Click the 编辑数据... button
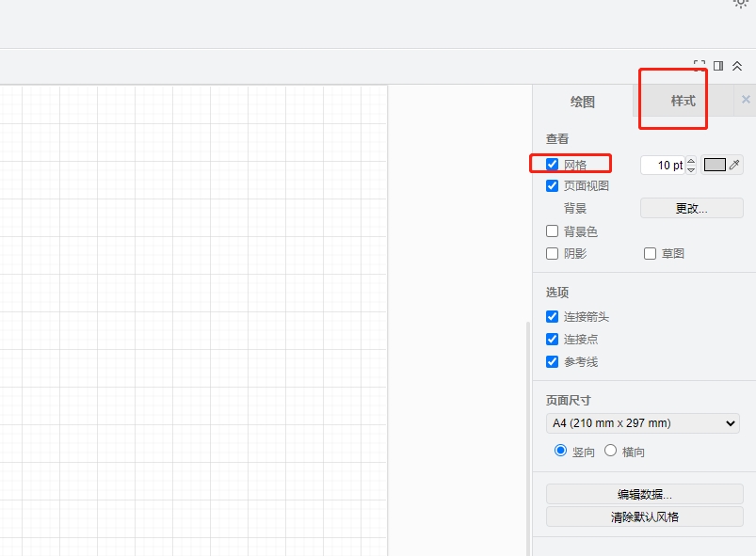 pyautogui.click(x=644, y=495)
